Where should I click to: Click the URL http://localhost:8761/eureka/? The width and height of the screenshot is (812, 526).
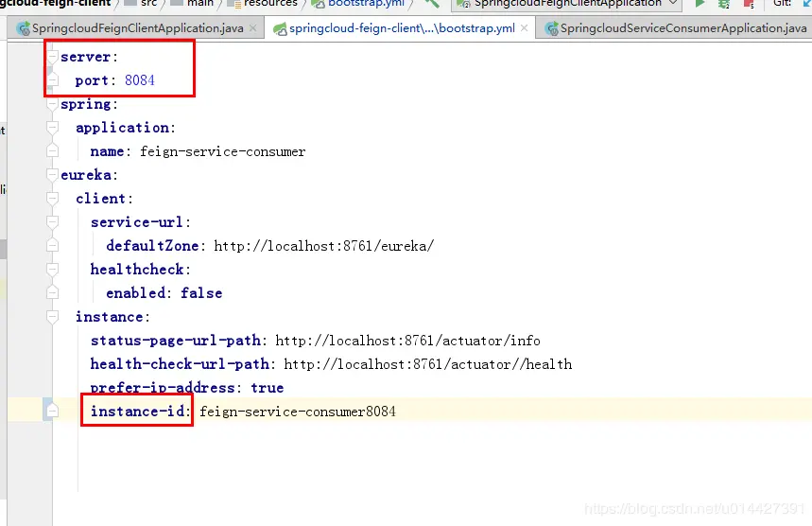[324, 246]
